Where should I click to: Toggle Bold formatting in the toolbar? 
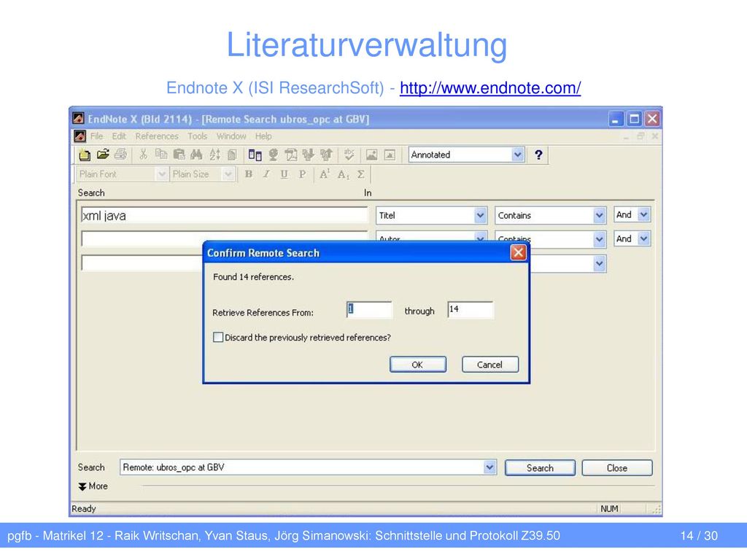click(x=248, y=174)
